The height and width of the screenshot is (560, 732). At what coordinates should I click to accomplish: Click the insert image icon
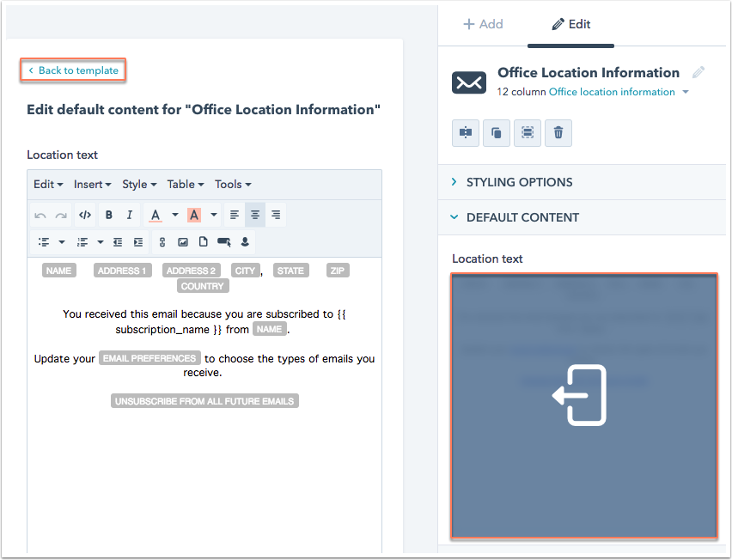click(x=183, y=242)
